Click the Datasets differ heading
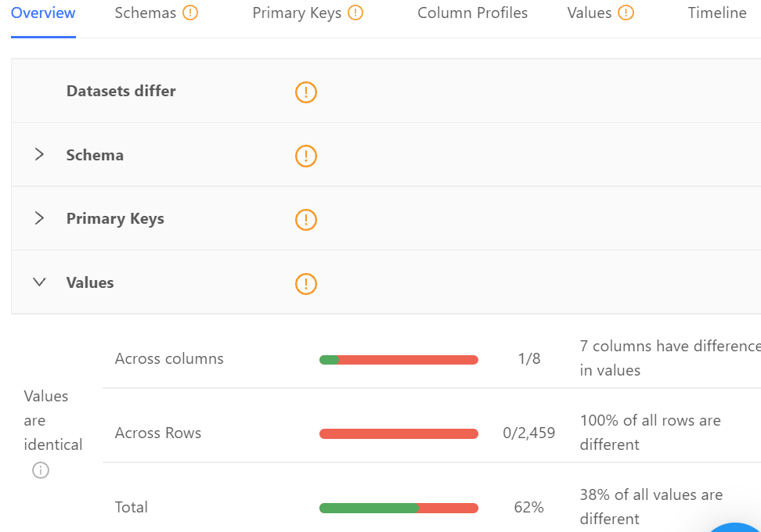The width and height of the screenshot is (761, 532). point(121,91)
